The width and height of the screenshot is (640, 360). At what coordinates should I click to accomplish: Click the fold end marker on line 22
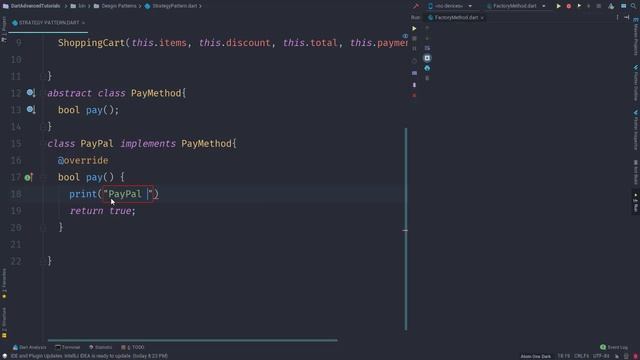coord(43,261)
